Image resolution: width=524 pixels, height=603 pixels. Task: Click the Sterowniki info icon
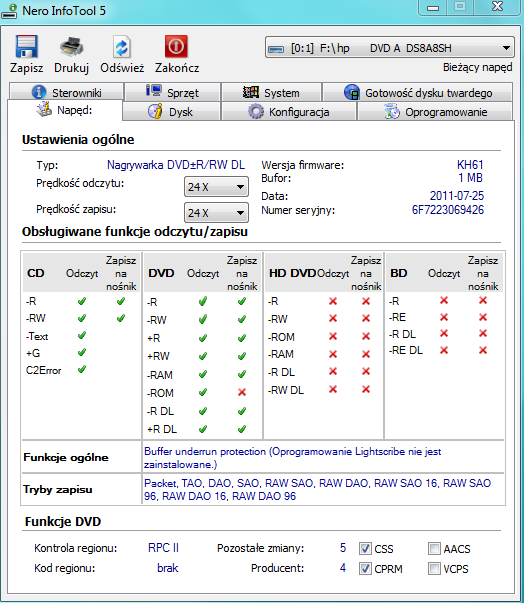pos(39,92)
